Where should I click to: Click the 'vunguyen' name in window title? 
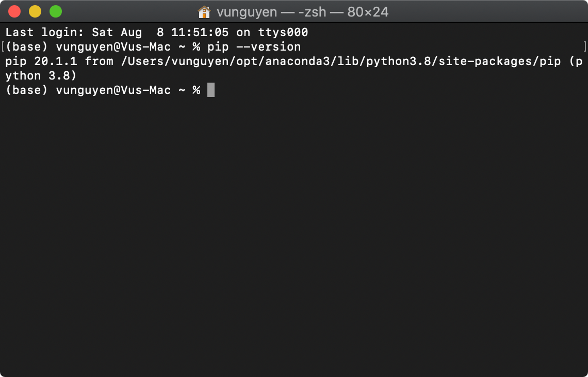pyautogui.click(x=247, y=12)
